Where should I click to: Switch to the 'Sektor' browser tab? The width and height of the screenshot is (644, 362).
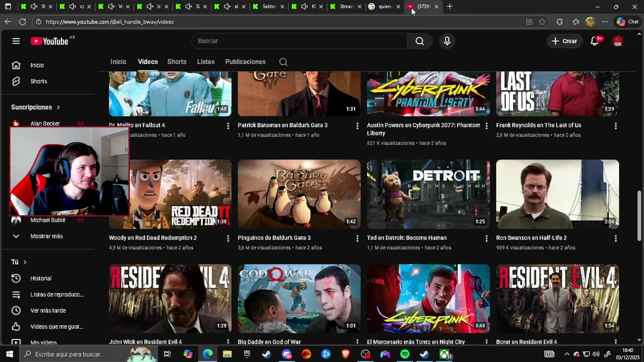tap(269, 7)
